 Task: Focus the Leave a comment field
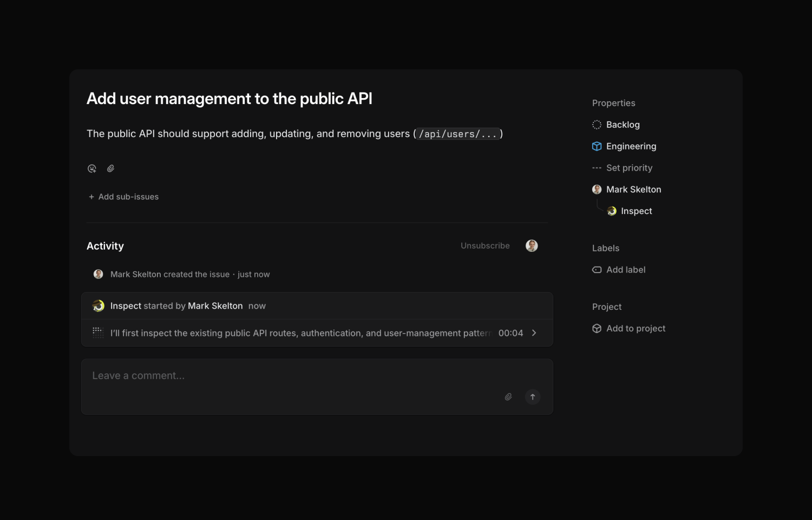(x=317, y=387)
